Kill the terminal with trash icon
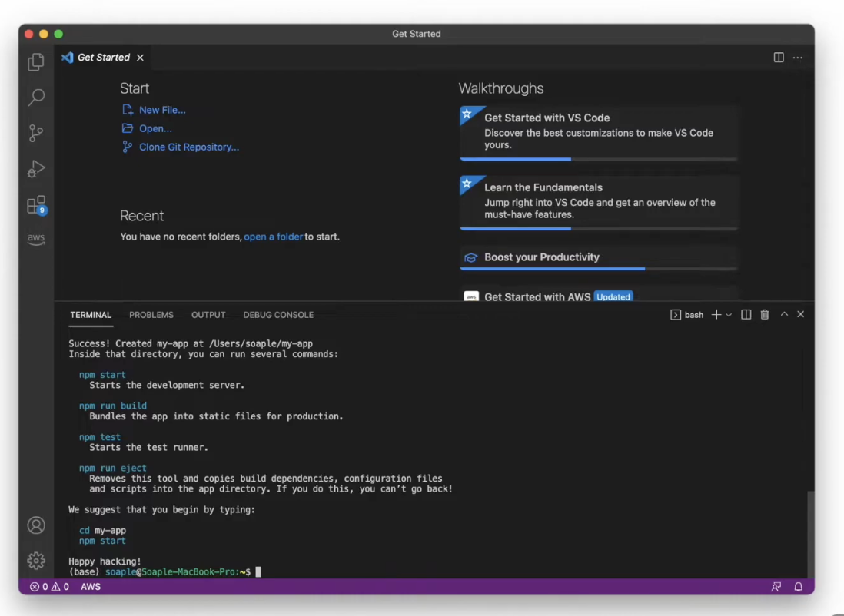Viewport: 844px width, 616px height. pos(764,315)
